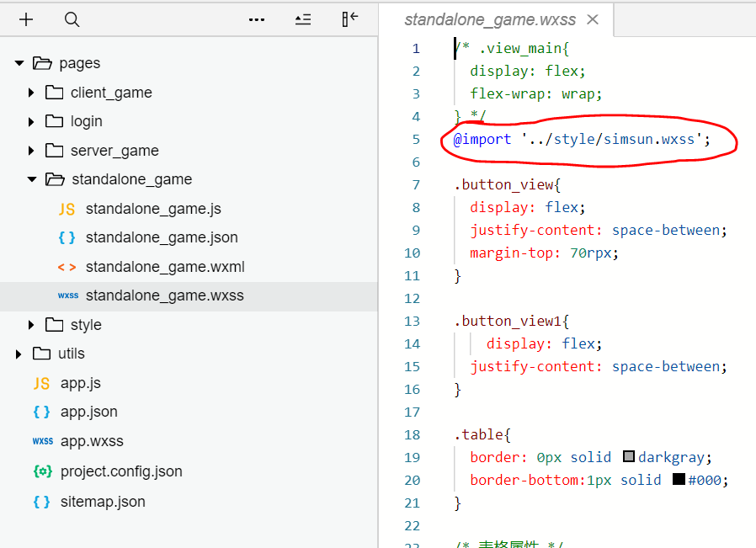
Task: Open the standalone_game.js file
Action: (153, 209)
